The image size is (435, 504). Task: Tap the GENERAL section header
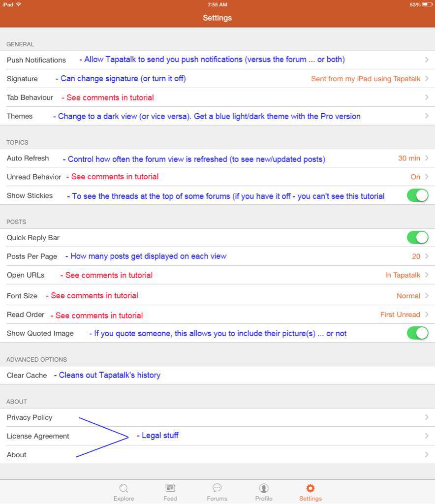click(x=20, y=44)
